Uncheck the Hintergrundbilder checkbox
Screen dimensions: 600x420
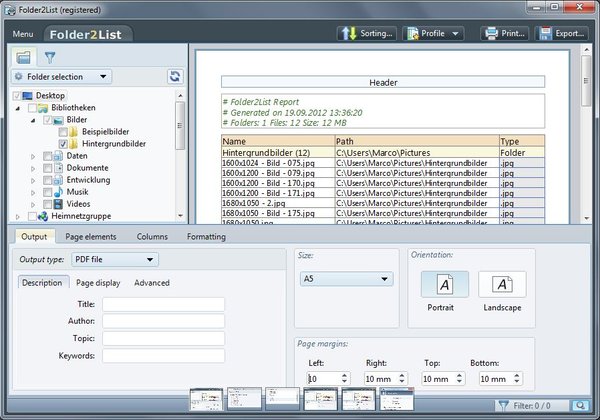pyautogui.click(x=63, y=144)
